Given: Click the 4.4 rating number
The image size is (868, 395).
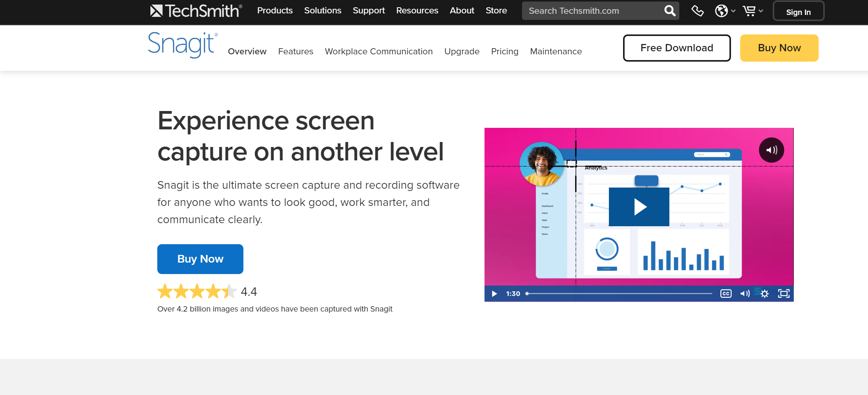Looking at the screenshot, I should click(x=249, y=292).
